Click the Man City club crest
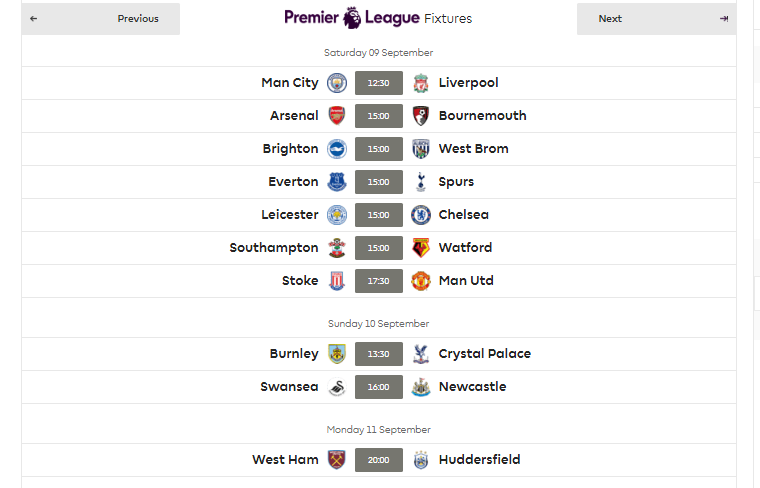Screen dimensions: 760x488 click(337, 83)
